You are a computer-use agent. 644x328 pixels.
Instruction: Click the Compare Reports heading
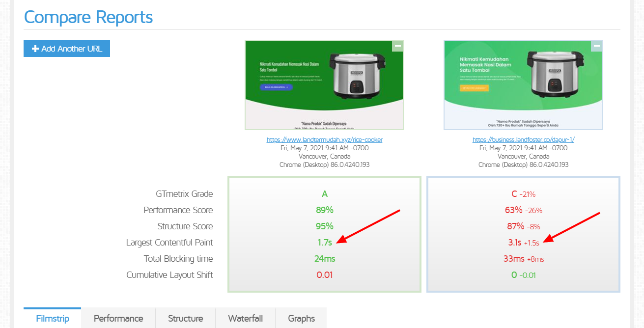pyautogui.click(x=88, y=17)
